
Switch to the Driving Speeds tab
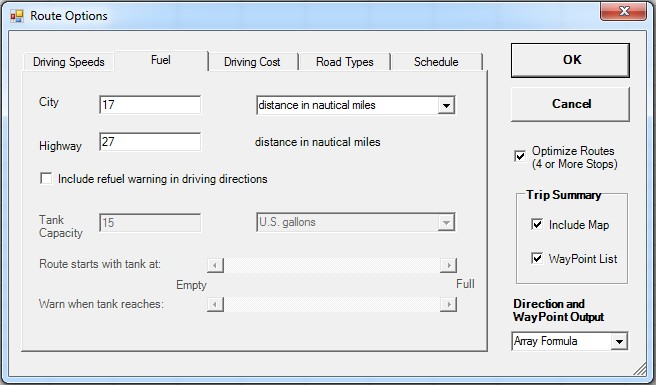[69, 62]
